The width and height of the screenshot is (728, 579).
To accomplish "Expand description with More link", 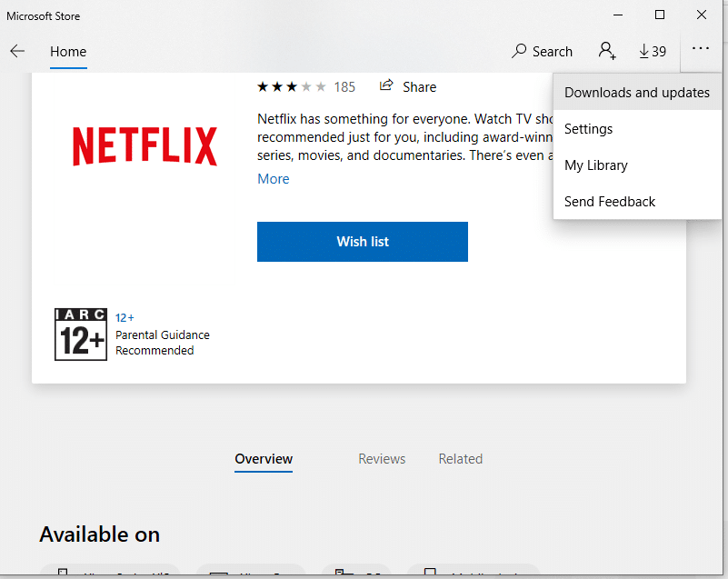I will click(x=274, y=179).
